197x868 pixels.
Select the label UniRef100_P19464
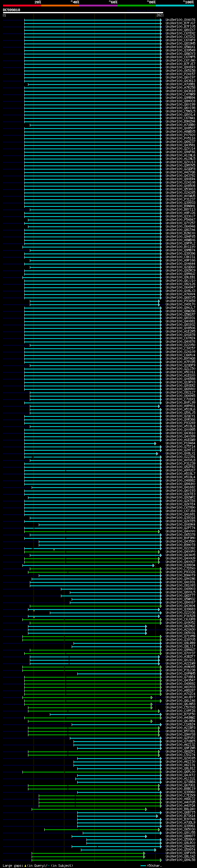click(x=180, y=443)
